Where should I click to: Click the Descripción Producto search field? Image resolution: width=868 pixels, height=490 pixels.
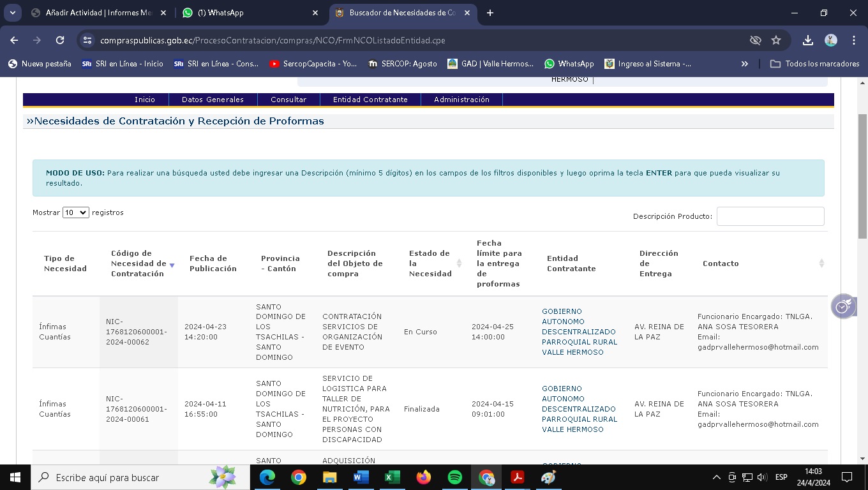(x=770, y=216)
